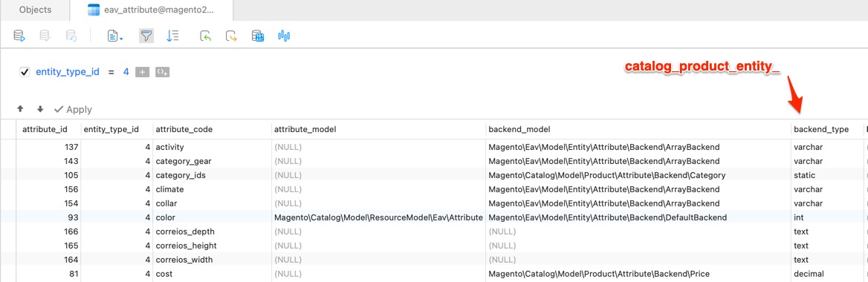The width and height of the screenshot is (868, 282).
Task: Select the color row's attribute_model cell
Action: tap(379, 217)
